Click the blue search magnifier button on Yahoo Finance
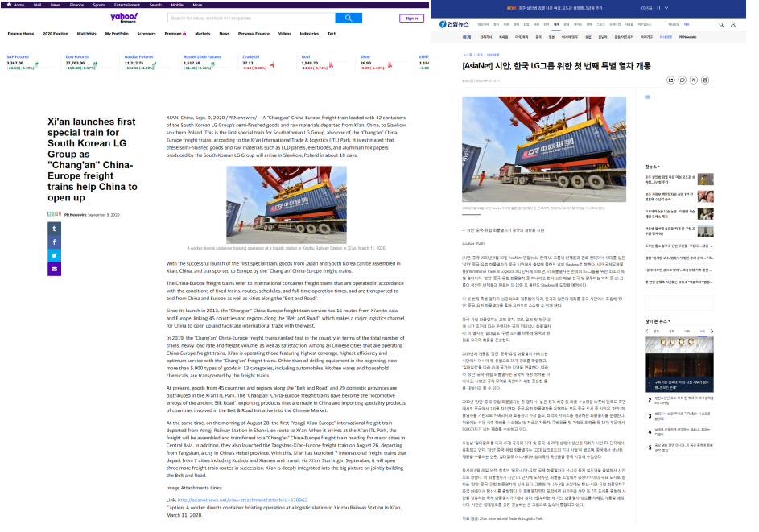 point(349,18)
